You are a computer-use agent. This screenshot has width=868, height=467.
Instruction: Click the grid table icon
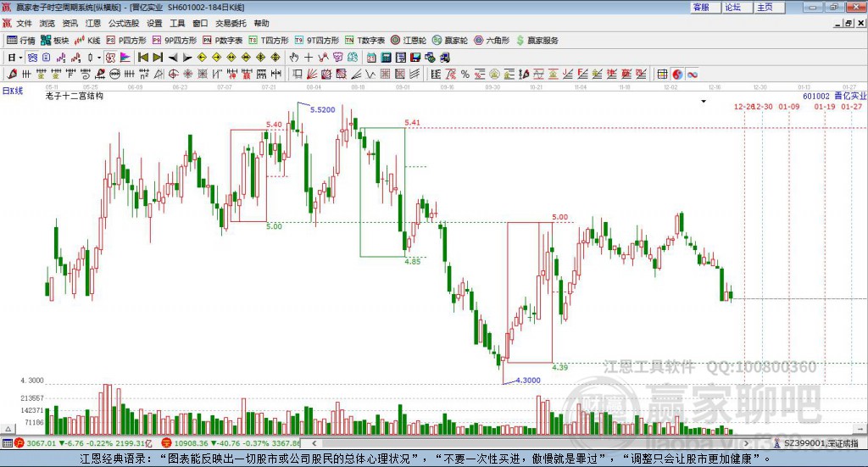pos(663,74)
